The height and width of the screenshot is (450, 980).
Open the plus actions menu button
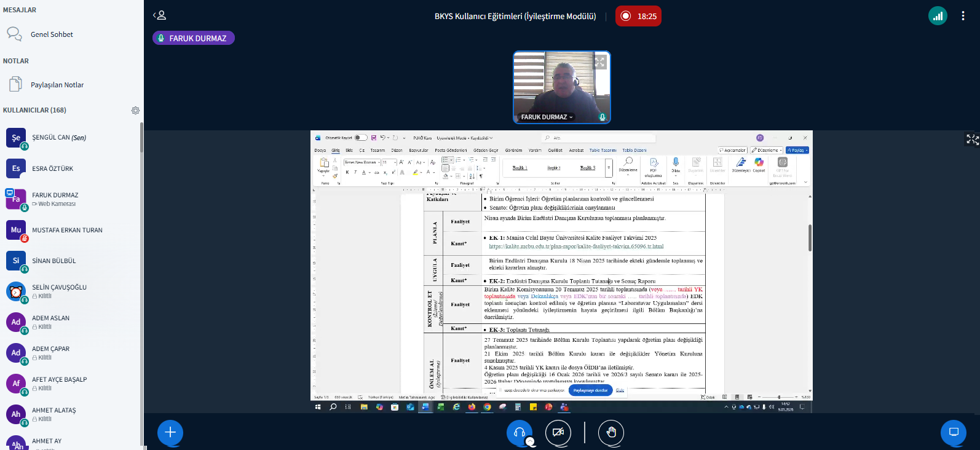(170, 432)
